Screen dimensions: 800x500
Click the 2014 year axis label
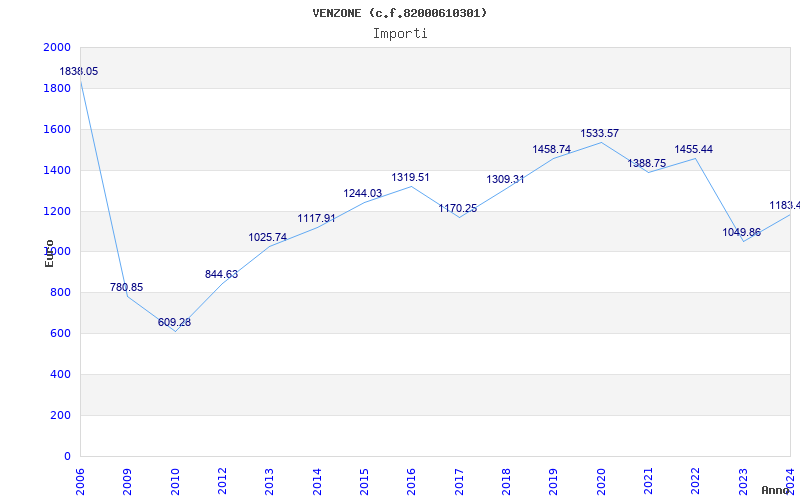[317, 481]
